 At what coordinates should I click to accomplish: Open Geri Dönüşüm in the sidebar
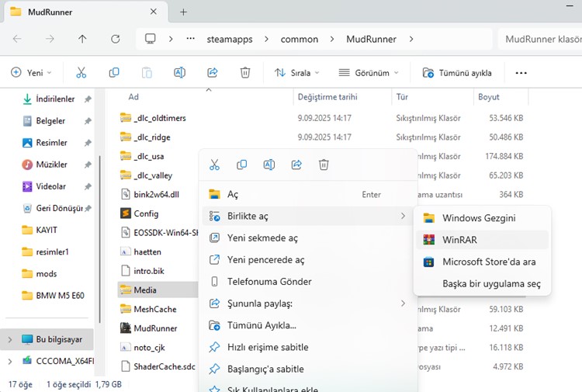(x=60, y=208)
